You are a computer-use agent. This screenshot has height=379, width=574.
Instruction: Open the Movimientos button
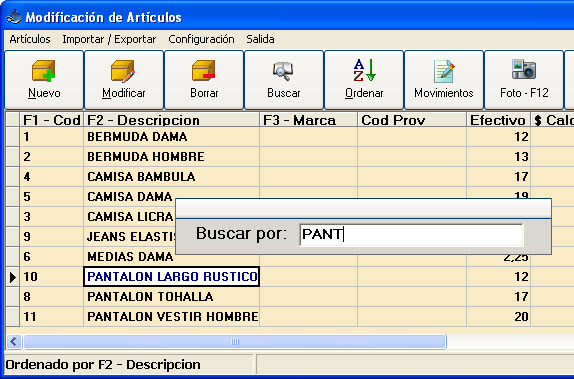444,80
